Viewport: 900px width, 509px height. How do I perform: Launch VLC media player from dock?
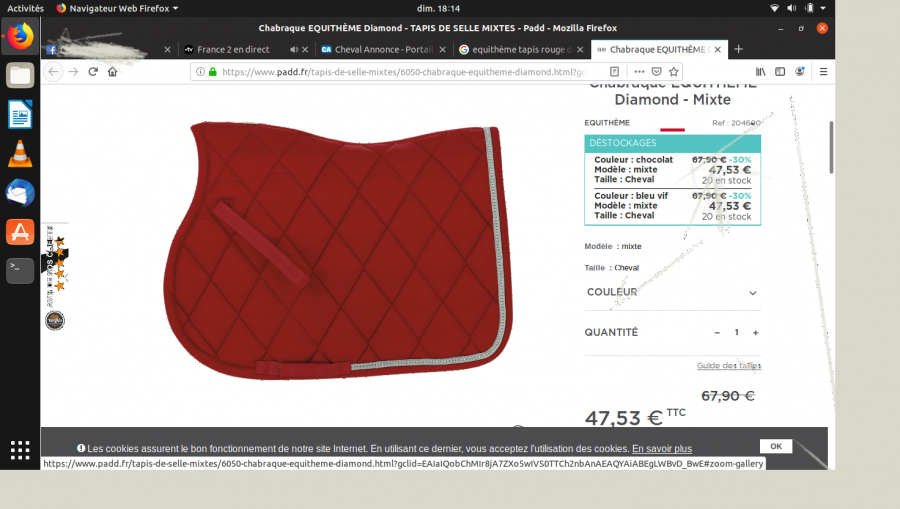pos(20,154)
